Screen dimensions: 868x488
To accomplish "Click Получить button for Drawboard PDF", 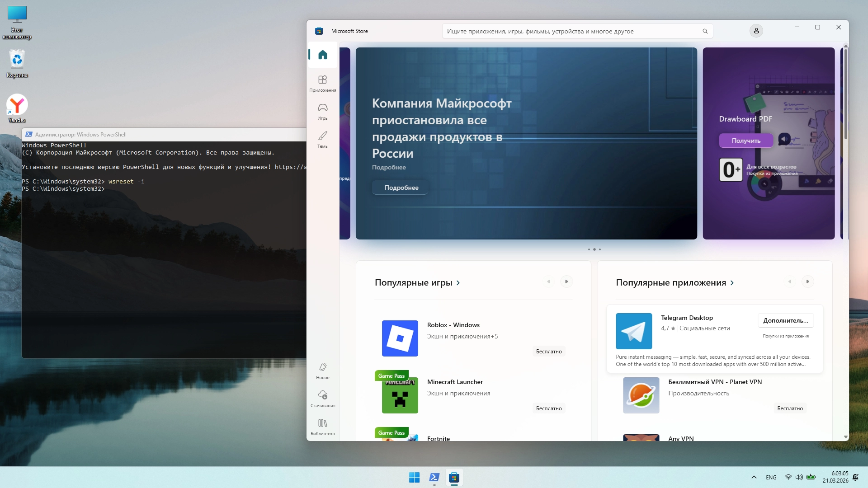I will (x=746, y=141).
